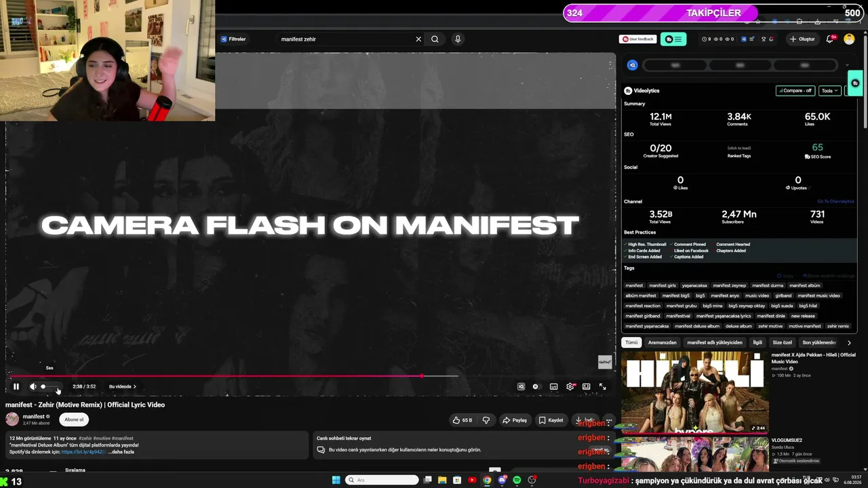The width and height of the screenshot is (868, 488).
Task: Click the vidIQ icon in player controls
Action: (x=521, y=386)
